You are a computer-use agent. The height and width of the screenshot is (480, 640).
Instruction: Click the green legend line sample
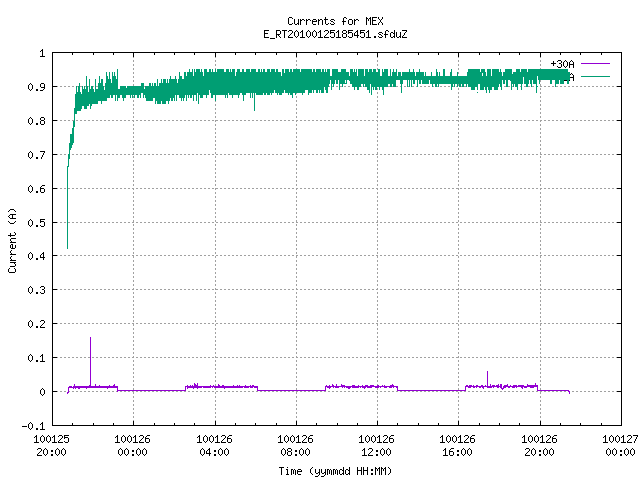tap(595, 76)
